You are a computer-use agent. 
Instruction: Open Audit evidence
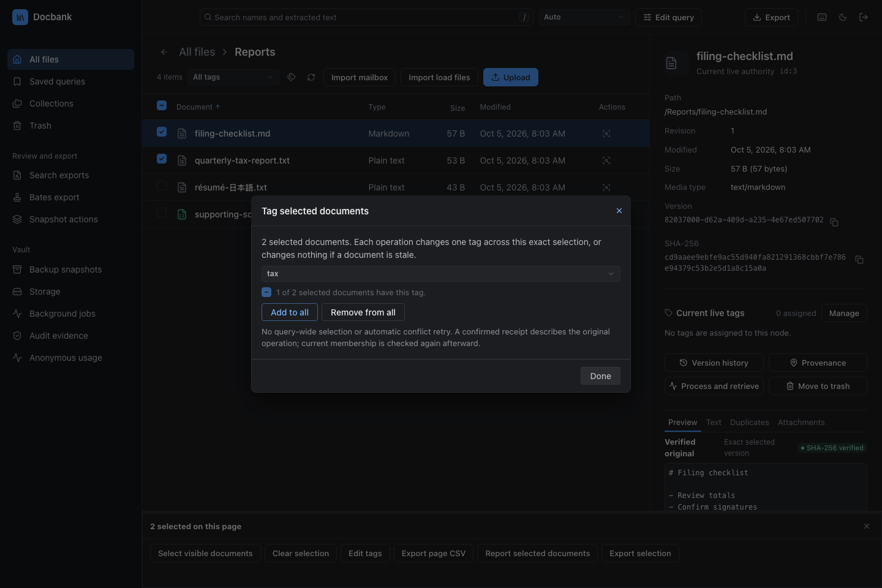click(x=70, y=336)
